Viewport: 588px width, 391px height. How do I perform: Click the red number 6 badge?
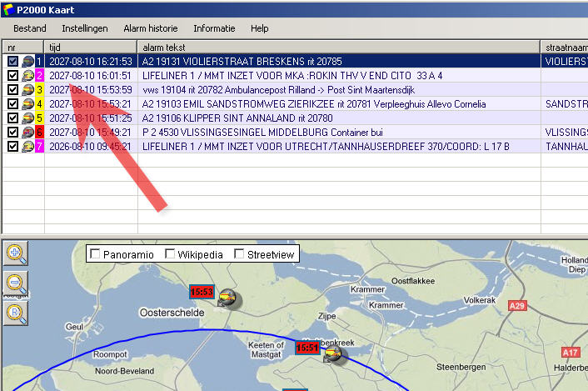pos(39,132)
